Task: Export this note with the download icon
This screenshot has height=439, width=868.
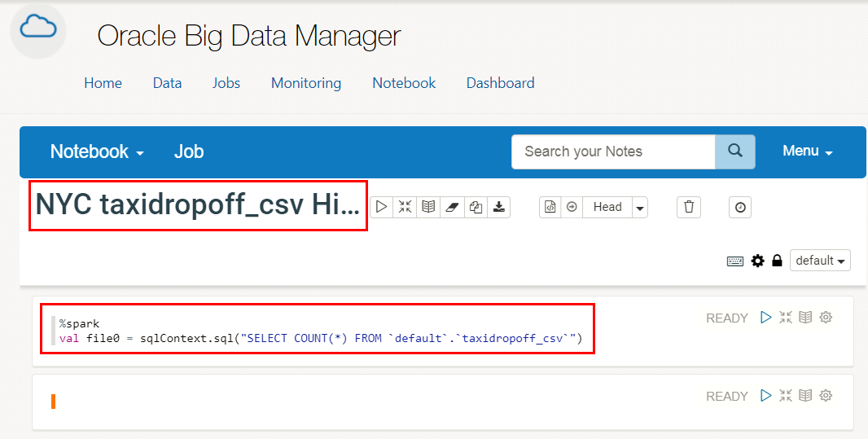Action: [x=499, y=208]
